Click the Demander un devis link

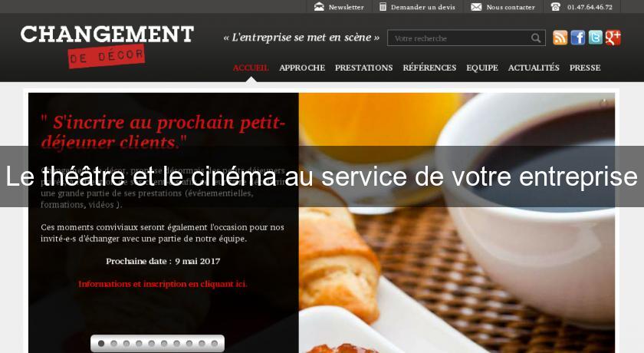pos(423,7)
